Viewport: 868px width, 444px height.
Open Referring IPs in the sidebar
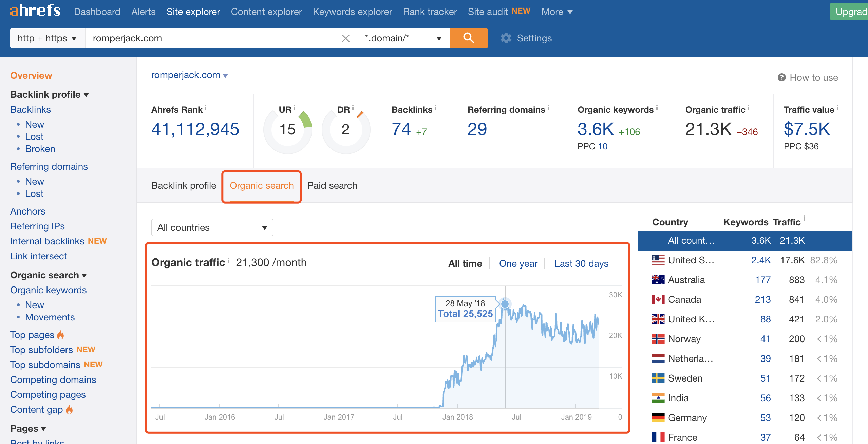[x=37, y=226]
